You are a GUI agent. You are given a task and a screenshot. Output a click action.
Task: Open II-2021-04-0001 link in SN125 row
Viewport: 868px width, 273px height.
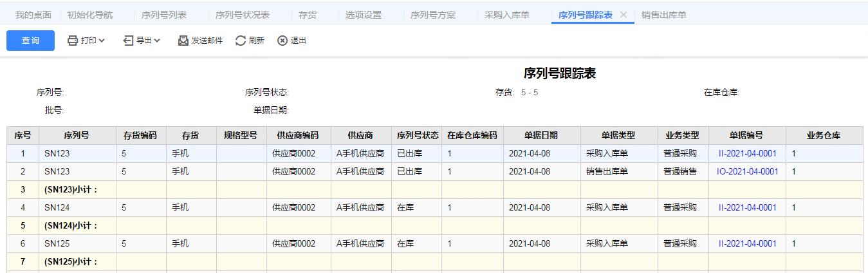[747, 244]
